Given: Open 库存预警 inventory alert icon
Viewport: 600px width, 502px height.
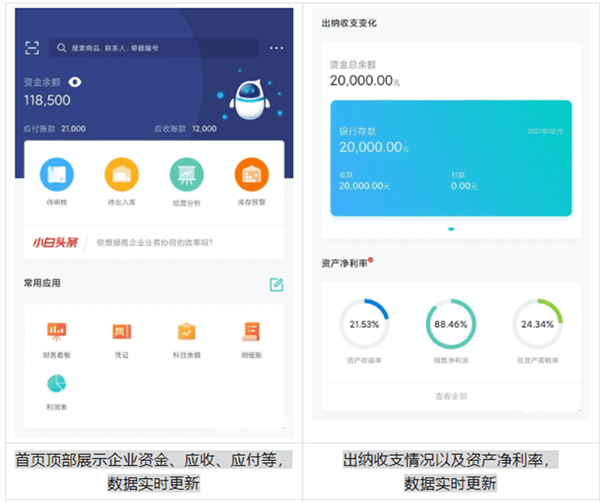Looking at the screenshot, I should pyautogui.click(x=251, y=176).
